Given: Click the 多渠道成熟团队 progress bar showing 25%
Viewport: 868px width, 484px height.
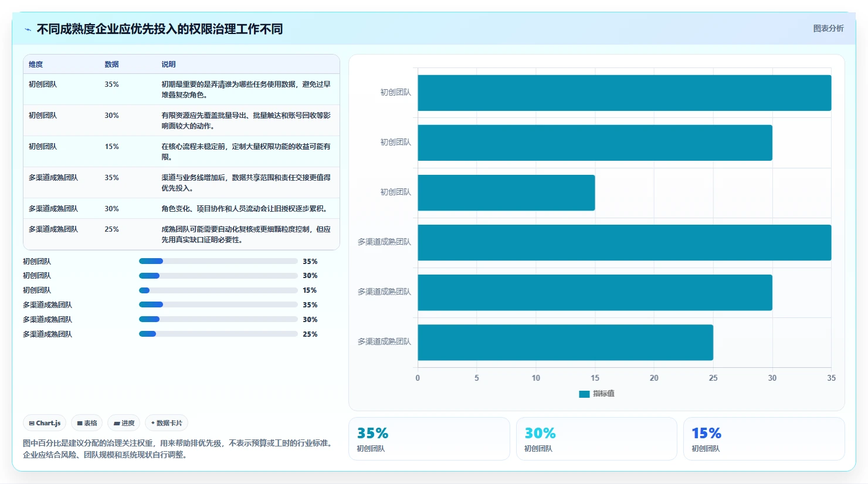Looking at the screenshot, I should click(x=218, y=334).
